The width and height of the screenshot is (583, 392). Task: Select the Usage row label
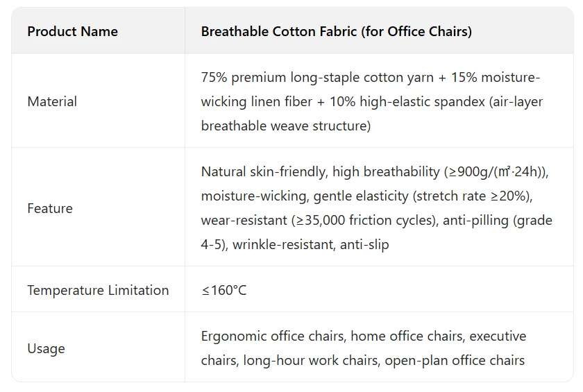(x=46, y=348)
